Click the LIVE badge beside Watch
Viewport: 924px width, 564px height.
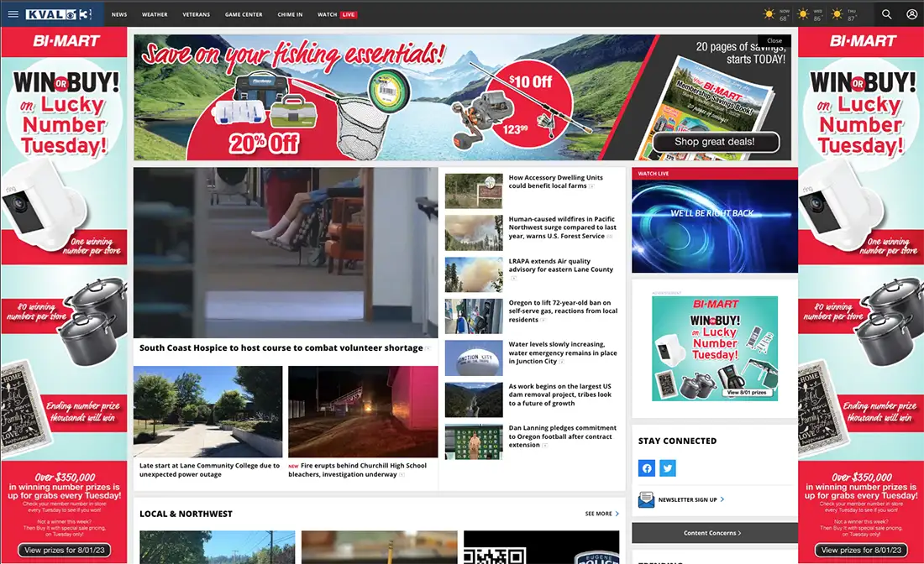[x=349, y=15]
